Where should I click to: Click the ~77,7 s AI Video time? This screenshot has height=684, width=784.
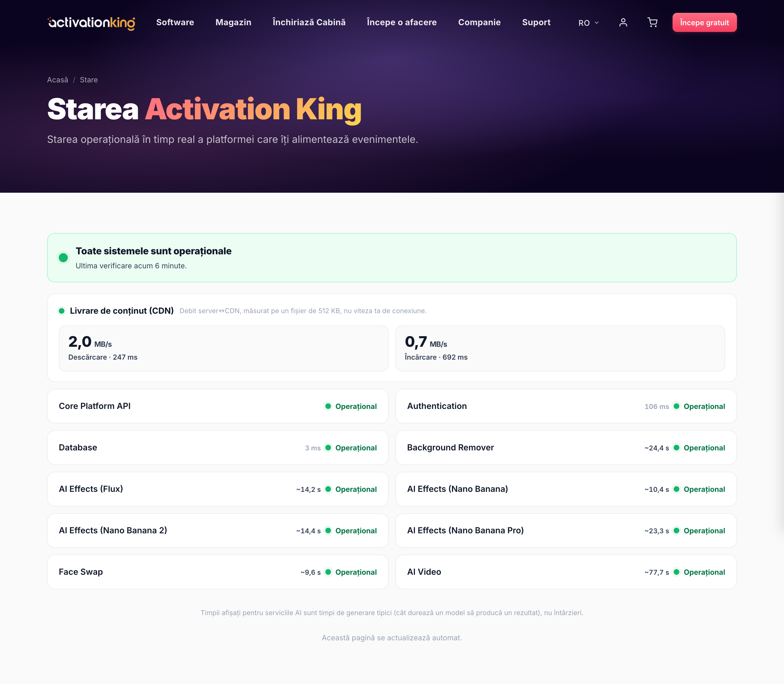[657, 572]
